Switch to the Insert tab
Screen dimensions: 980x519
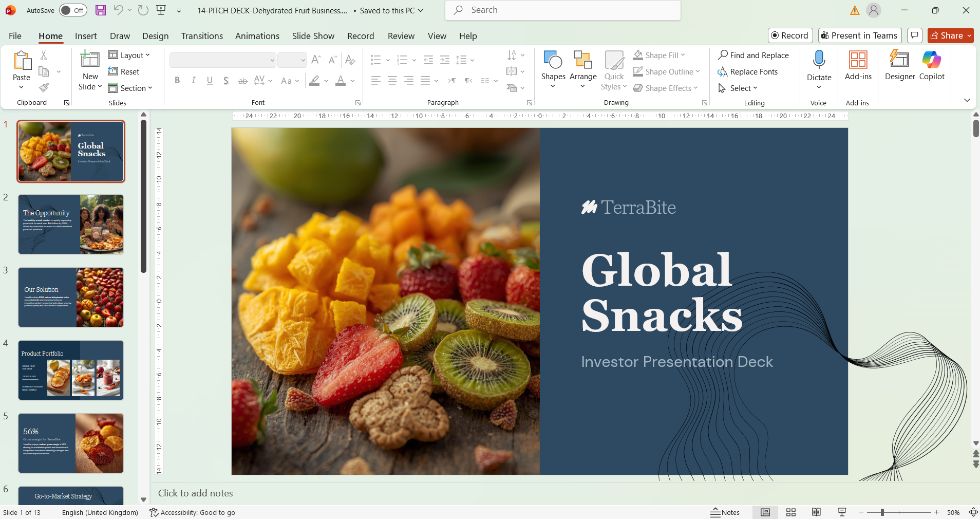click(x=86, y=35)
